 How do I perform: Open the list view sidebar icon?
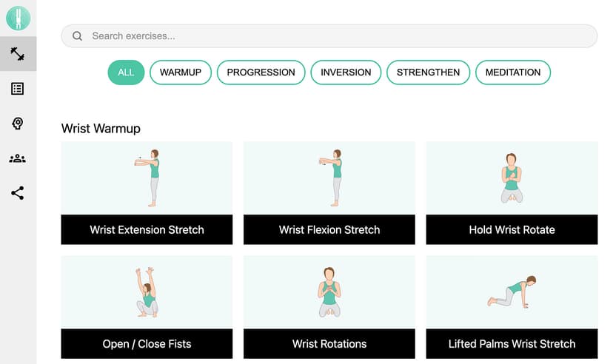[x=18, y=89]
